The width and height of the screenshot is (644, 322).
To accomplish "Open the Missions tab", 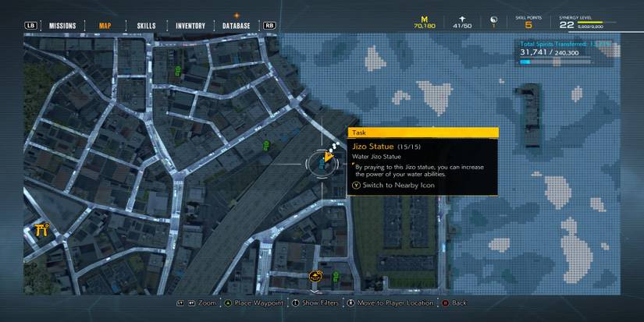I will click(62, 26).
